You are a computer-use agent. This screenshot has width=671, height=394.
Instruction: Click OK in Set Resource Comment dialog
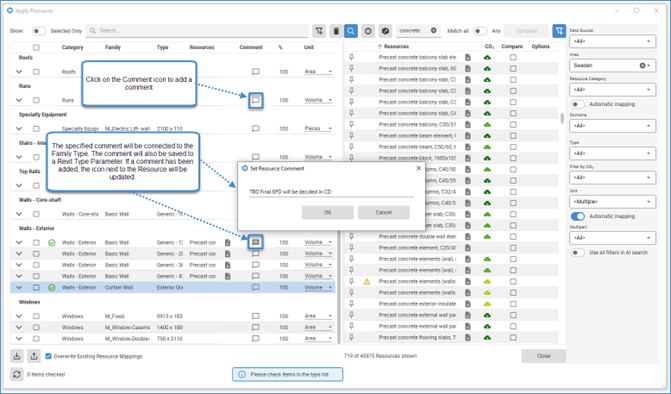pos(327,212)
